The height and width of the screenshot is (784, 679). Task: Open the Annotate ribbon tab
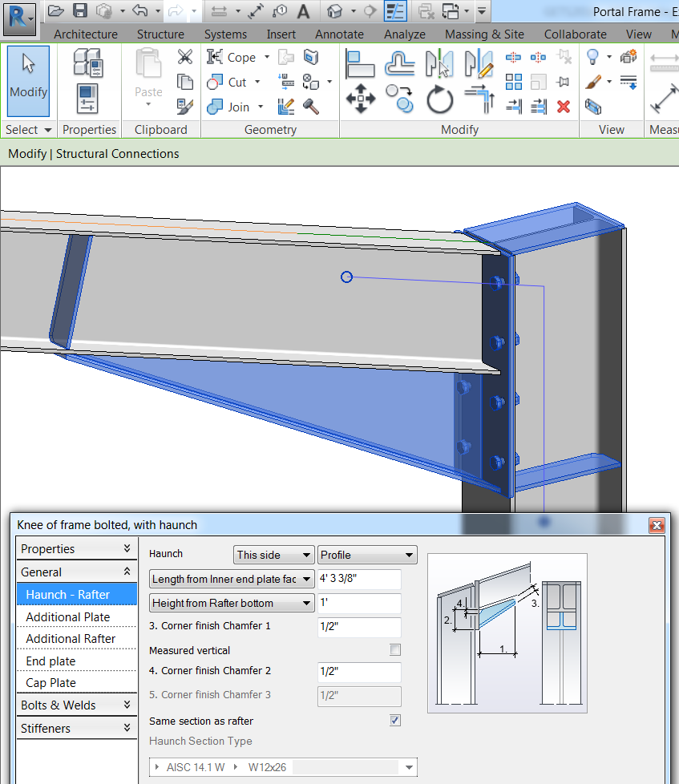(x=339, y=34)
